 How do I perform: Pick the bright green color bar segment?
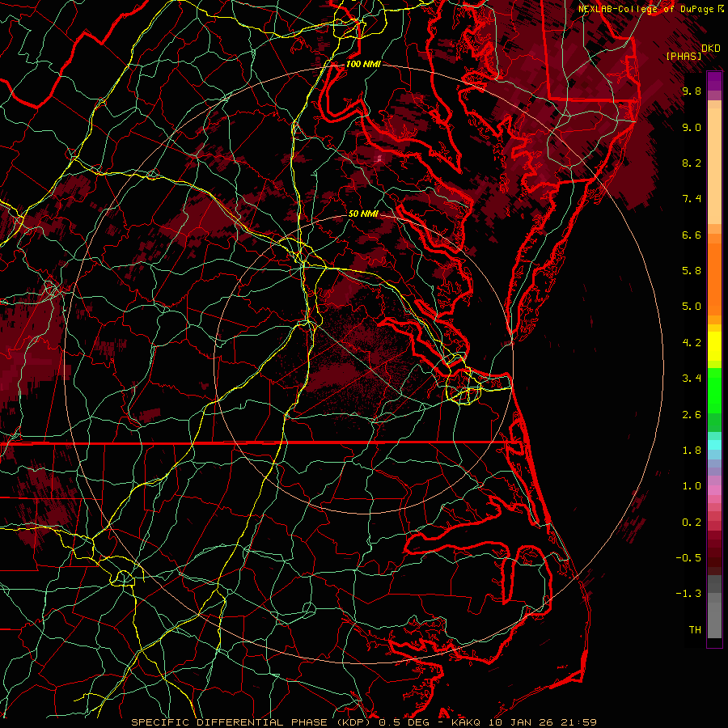tap(714, 390)
